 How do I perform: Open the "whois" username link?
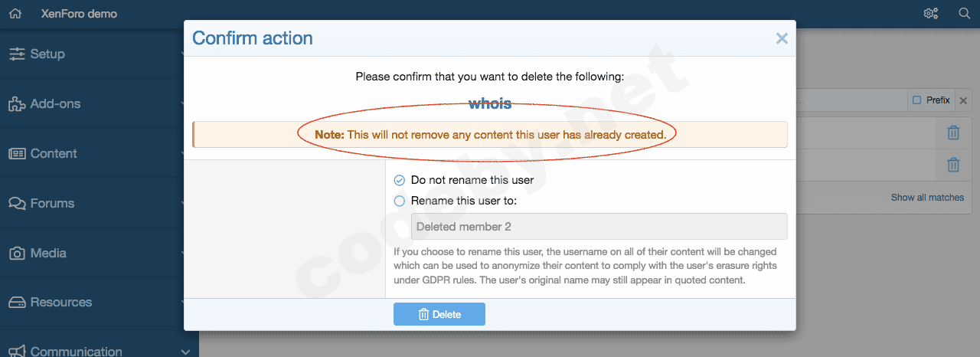pos(490,104)
